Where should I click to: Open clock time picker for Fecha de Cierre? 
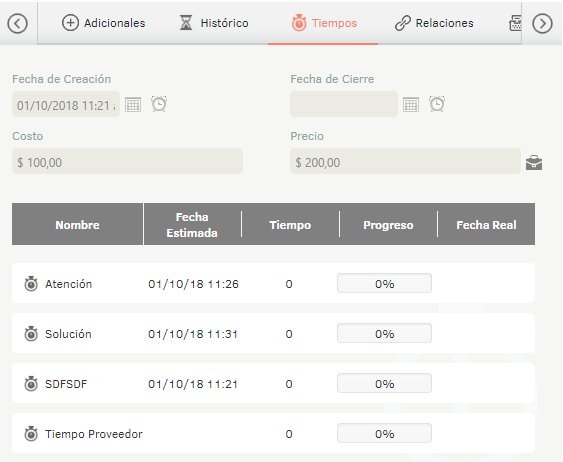[x=437, y=104]
